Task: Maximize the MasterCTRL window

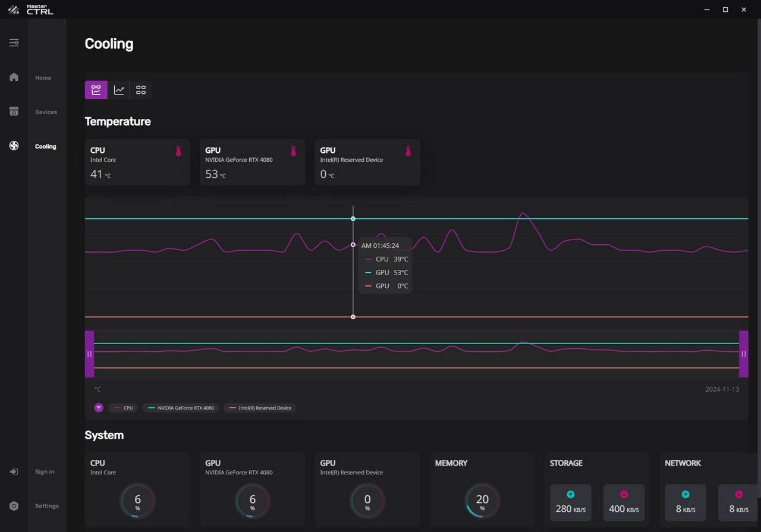Action: click(x=725, y=10)
